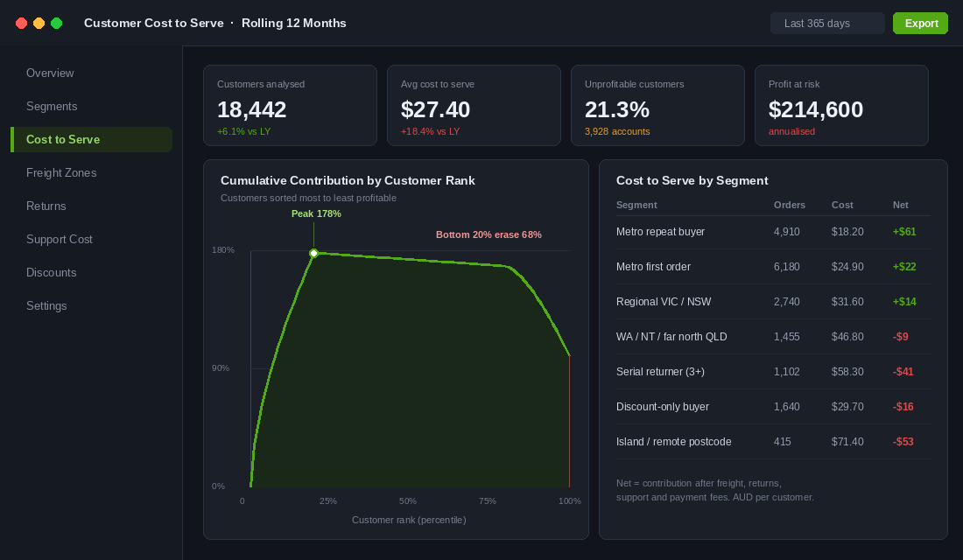963x560 pixels.
Task: Click the Peak 178% chart label
Action: (316, 213)
